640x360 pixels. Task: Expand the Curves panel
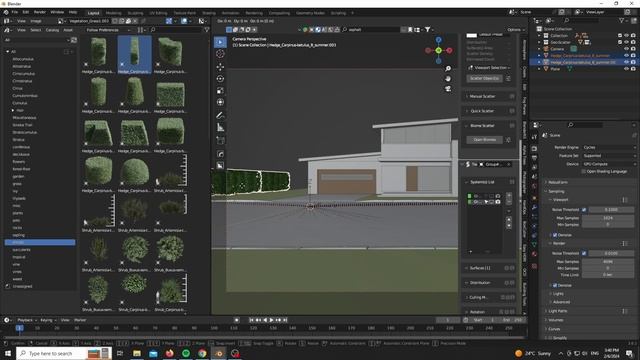554,329
